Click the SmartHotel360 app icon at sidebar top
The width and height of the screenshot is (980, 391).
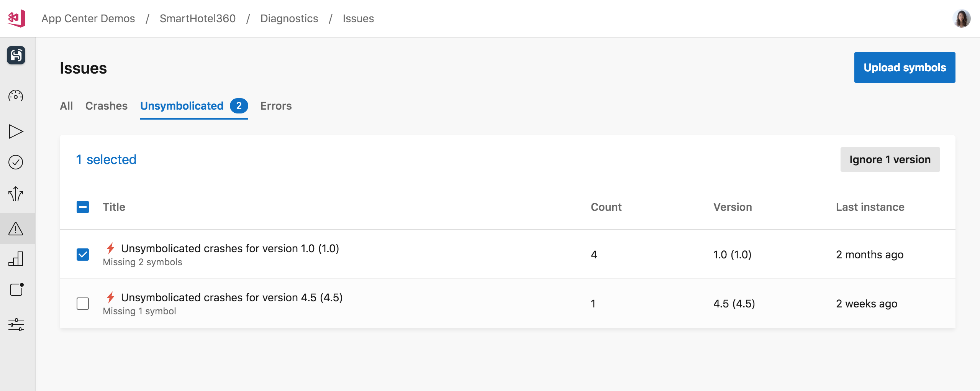pyautogui.click(x=15, y=55)
